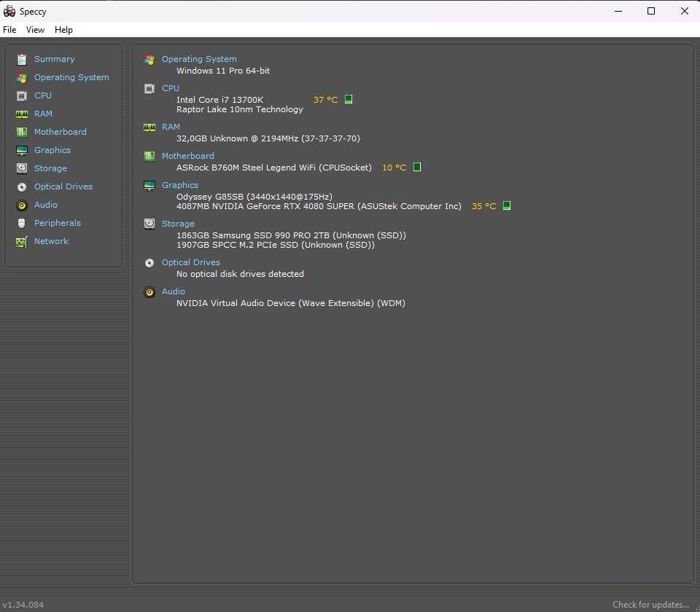This screenshot has width=700, height=612.
Task: Open the Motherboard sidebar section
Action: coord(61,132)
